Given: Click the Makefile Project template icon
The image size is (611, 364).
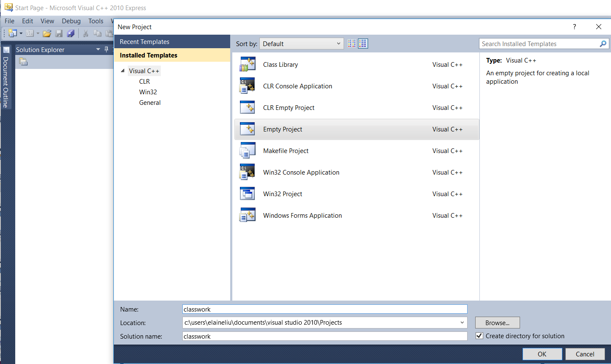Looking at the screenshot, I should (248, 151).
